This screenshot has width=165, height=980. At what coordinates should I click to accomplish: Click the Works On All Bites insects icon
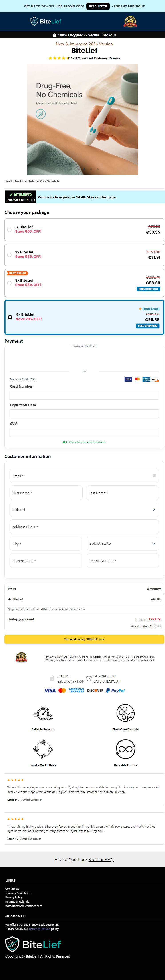43,749
